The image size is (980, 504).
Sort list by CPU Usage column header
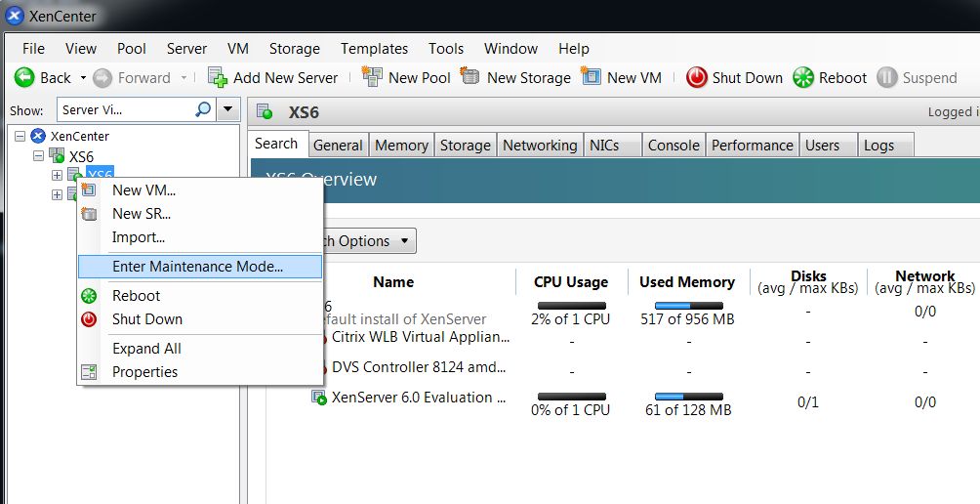click(x=571, y=282)
